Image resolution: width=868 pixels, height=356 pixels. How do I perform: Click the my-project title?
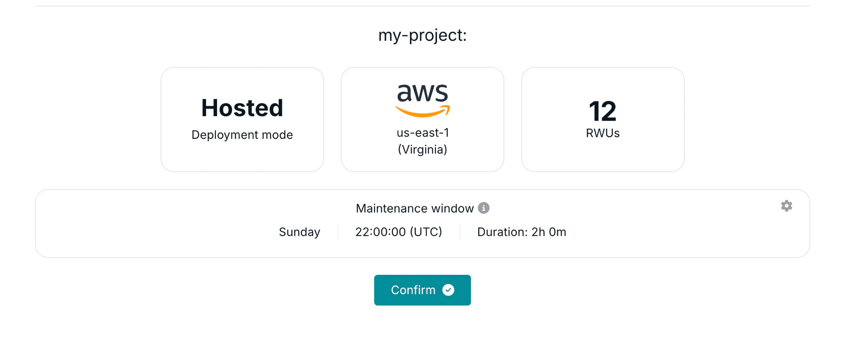pos(422,35)
